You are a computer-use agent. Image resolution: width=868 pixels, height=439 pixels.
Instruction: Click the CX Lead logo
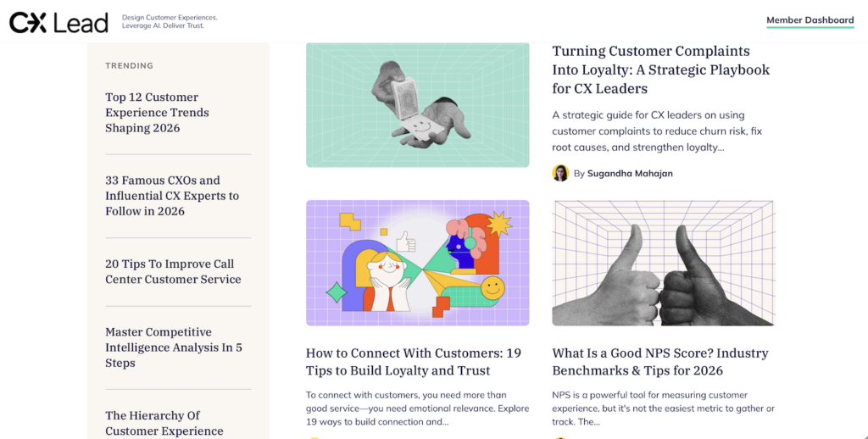[58, 22]
